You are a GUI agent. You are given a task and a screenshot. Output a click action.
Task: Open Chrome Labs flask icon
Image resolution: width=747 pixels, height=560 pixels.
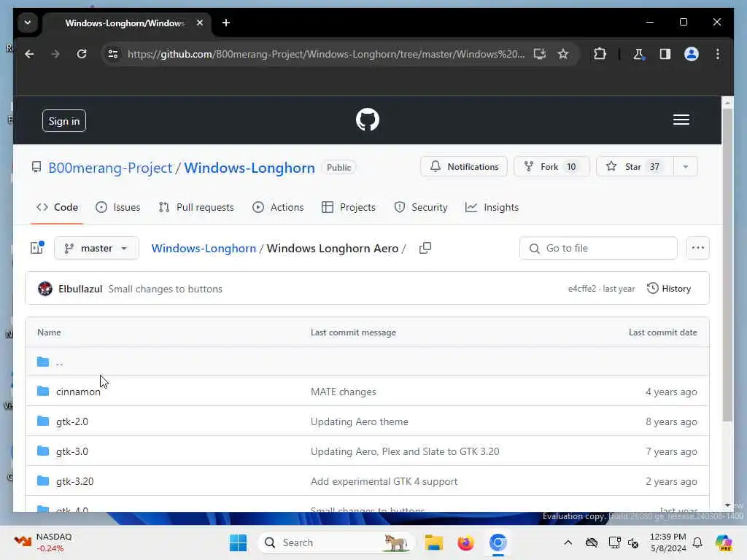[638, 54]
